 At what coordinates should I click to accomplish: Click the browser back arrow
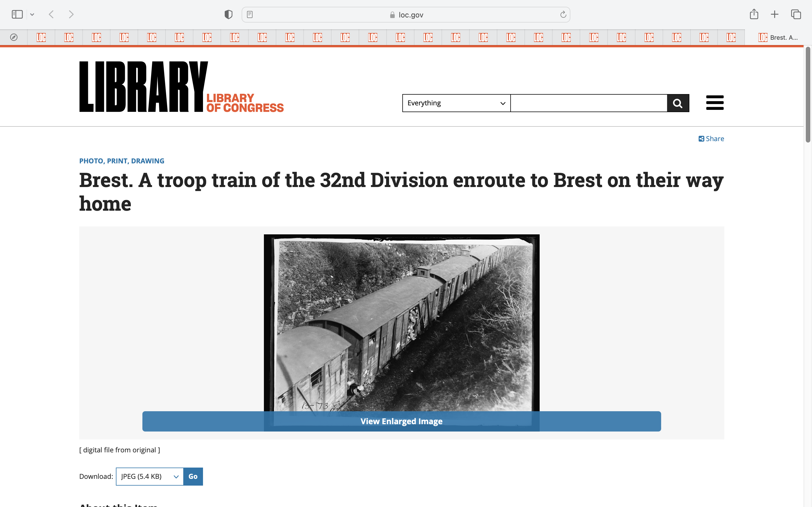51,14
